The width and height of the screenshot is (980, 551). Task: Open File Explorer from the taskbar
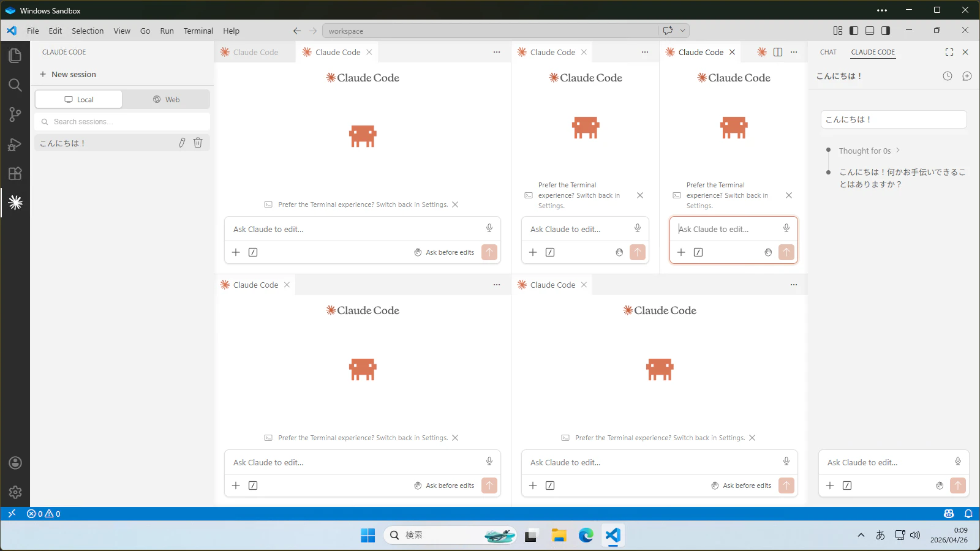click(559, 535)
